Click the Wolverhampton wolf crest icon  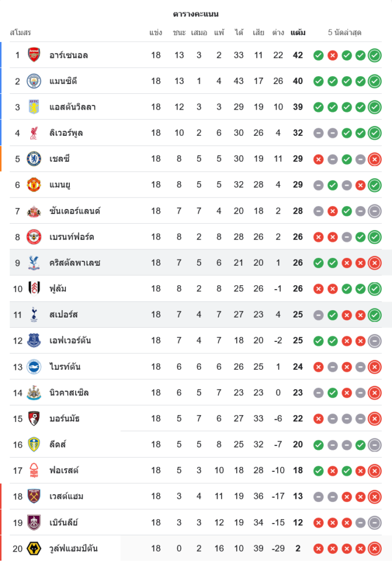coord(34,548)
